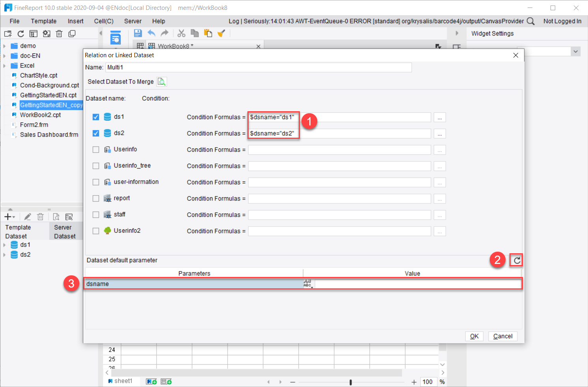Screen dimensions: 588x387
Task: Select the pencil icon to edit a dataset
Action: pos(27,216)
